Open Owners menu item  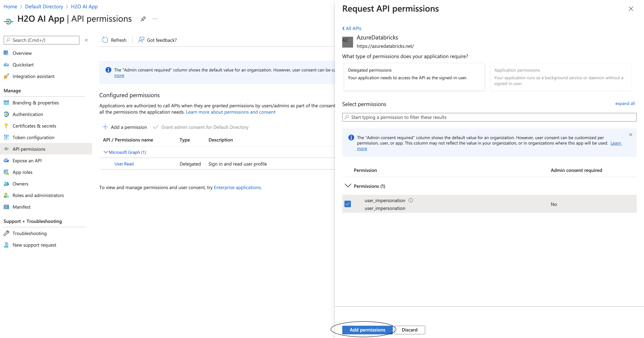pos(20,184)
